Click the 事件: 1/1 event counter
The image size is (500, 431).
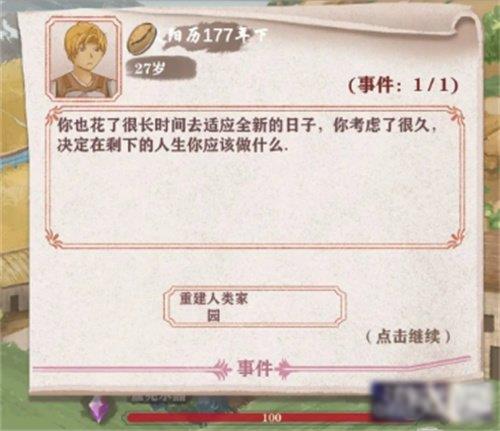tap(403, 86)
